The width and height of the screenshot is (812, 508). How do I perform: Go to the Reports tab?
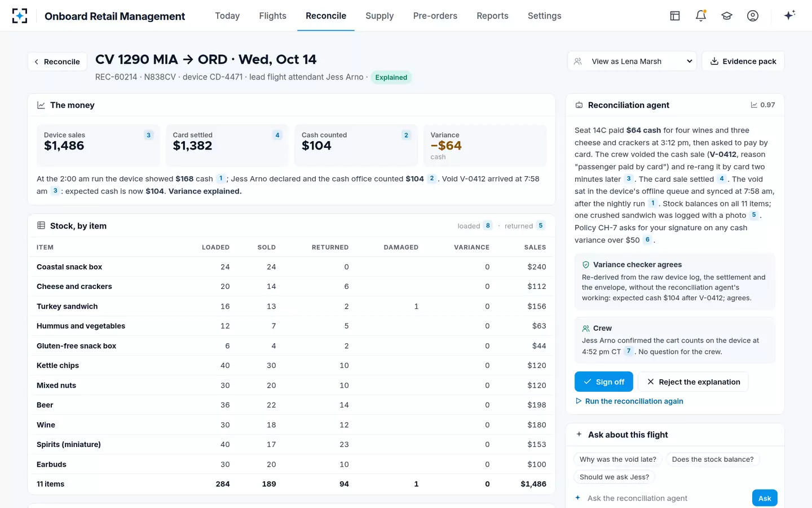[x=493, y=16]
